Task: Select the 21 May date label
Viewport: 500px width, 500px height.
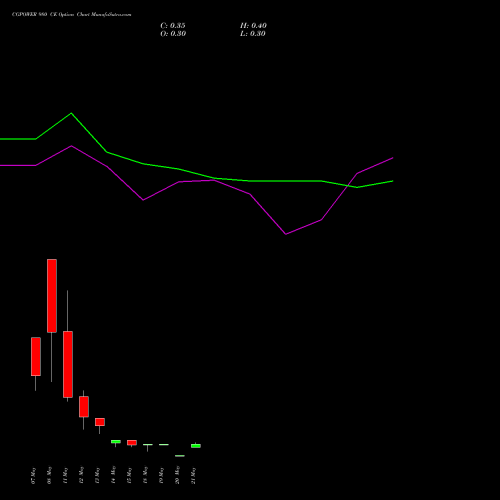Action: pos(193,476)
